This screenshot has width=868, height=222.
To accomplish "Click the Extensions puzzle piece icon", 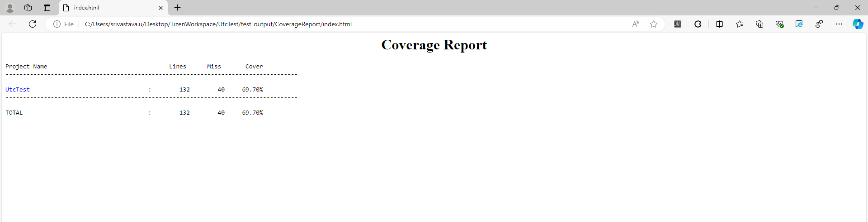I will [x=698, y=24].
